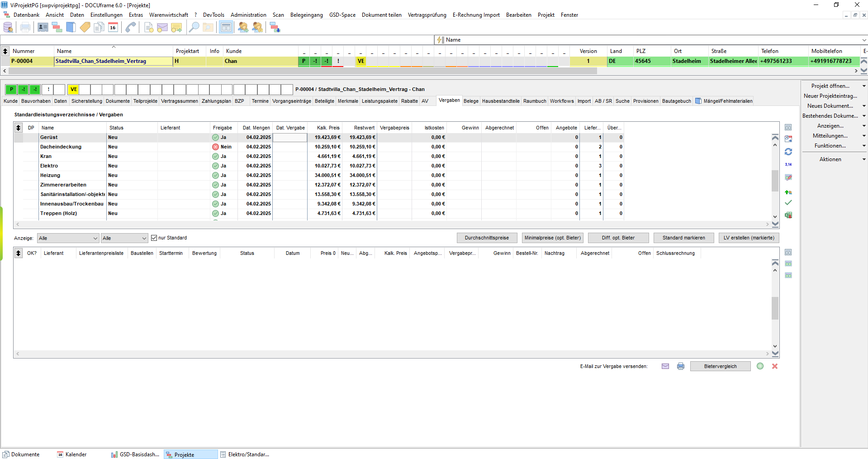Uncheck the 'nur Standard' checkbox
The width and height of the screenshot is (868, 459).
coord(154,238)
